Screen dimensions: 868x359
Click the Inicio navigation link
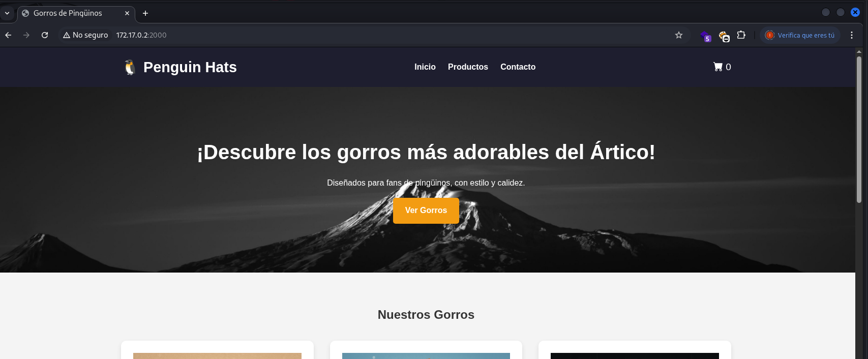point(425,67)
